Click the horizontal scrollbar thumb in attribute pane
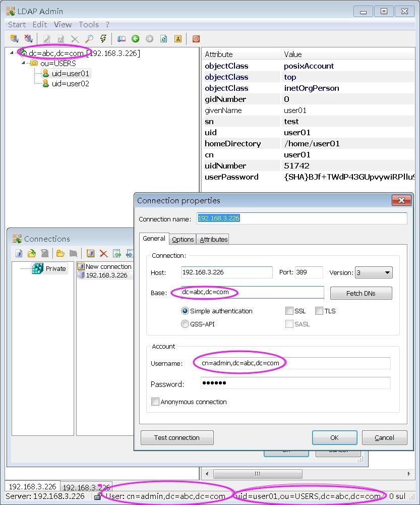420x505 pixels. click(258, 474)
